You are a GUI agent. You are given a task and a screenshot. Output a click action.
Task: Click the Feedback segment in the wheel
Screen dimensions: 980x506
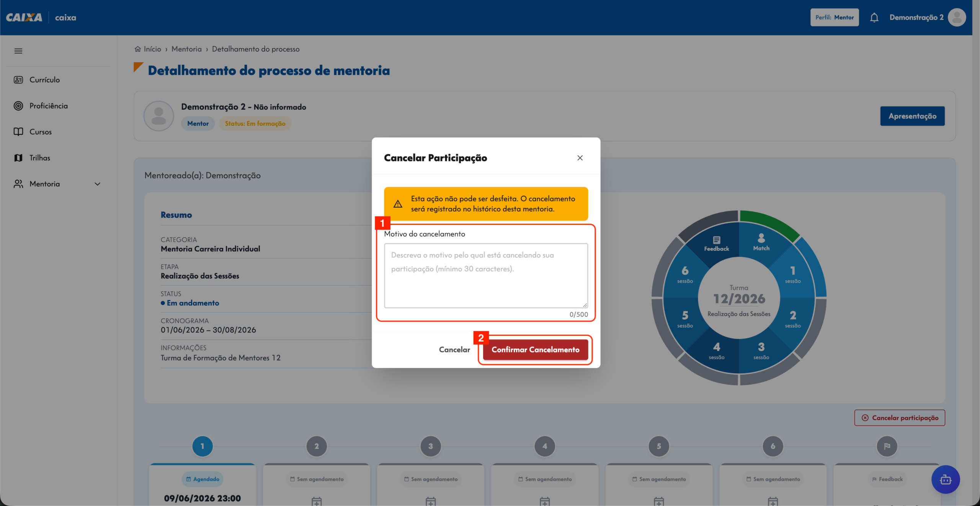[x=716, y=244]
